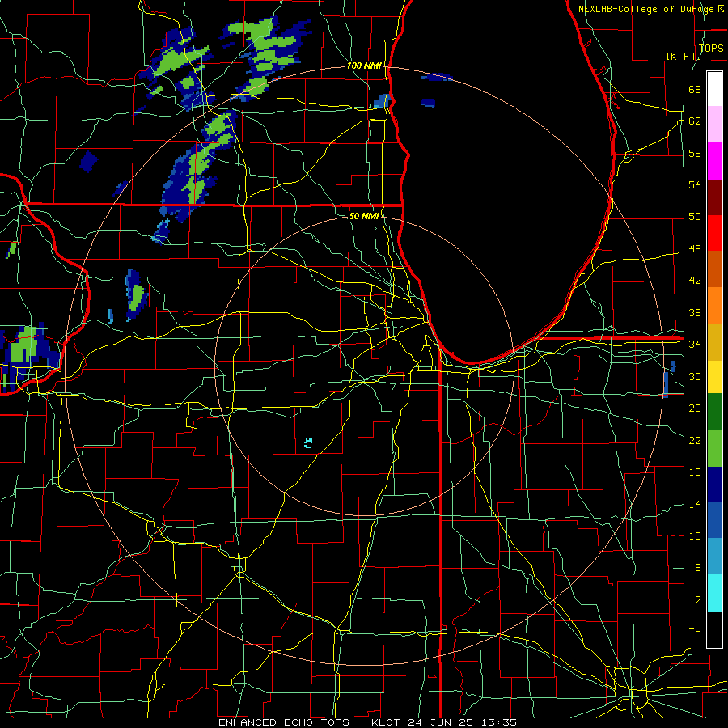The height and width of the screenshot is (728, 728).
Task: Click the light pink legend swatch
Action: (x=714, y=125)
